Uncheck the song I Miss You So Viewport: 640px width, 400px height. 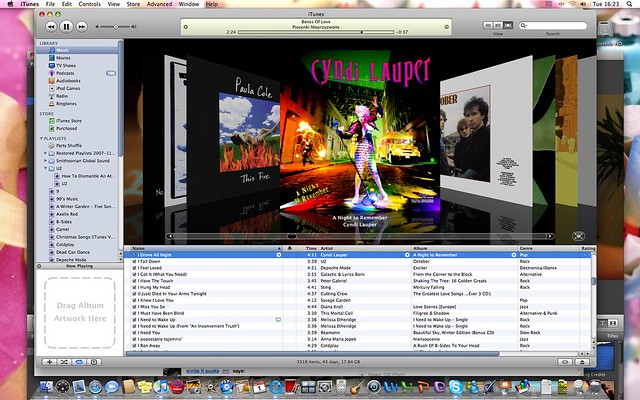click(134, 307)
